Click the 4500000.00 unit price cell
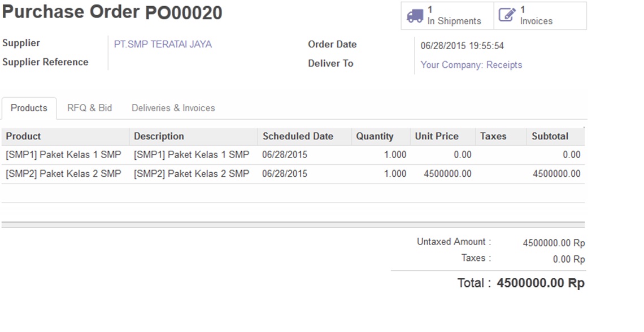The width and height of the screenshot is (644, 332). [447, 174]
